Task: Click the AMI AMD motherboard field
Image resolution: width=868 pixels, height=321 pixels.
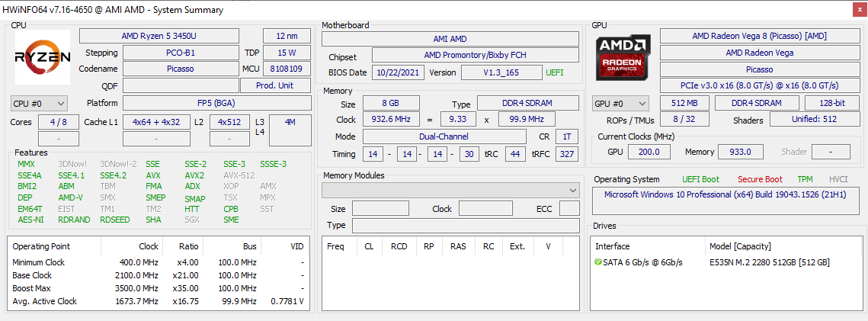Action: [x=450, y=39]
